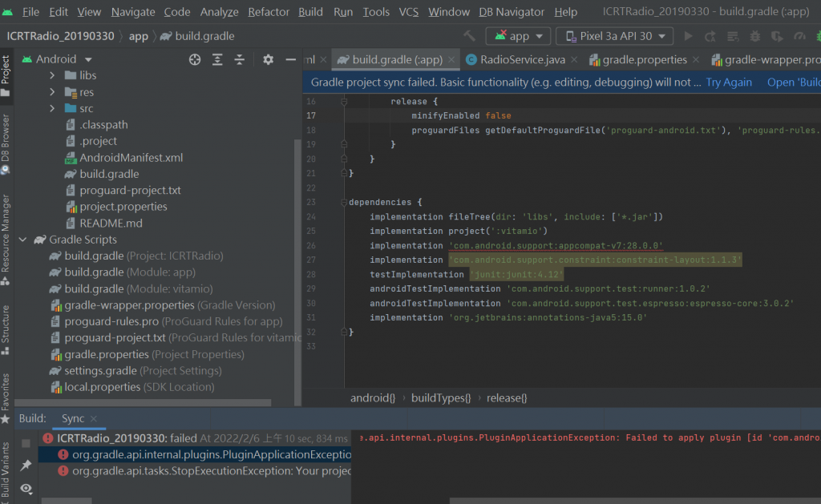This screenshot has height=504, width=821.
Task: Pin the Build tab with pin icon
Action: click(x=26, y=466)
